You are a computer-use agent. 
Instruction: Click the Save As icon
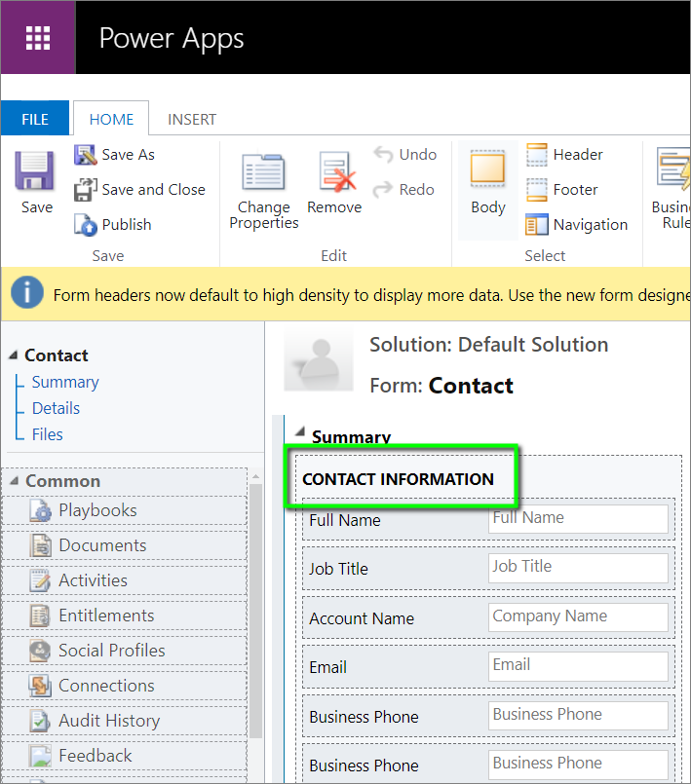[x=86, y=155]
